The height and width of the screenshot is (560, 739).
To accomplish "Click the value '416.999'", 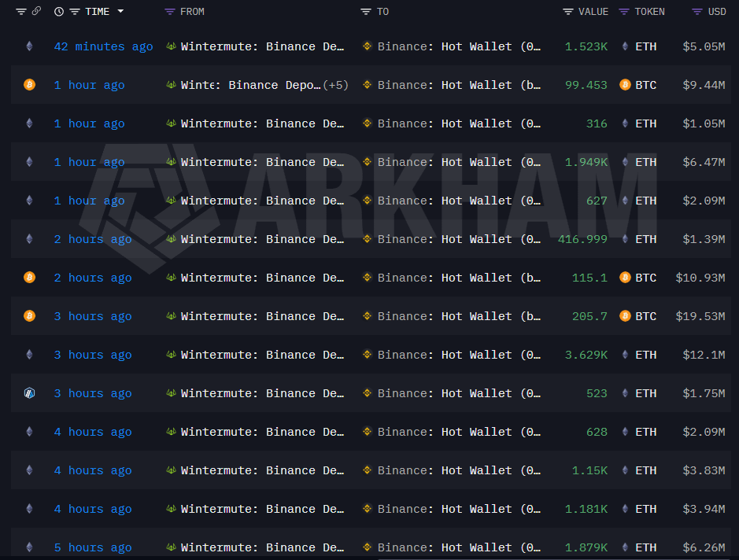I will (582, 239).
